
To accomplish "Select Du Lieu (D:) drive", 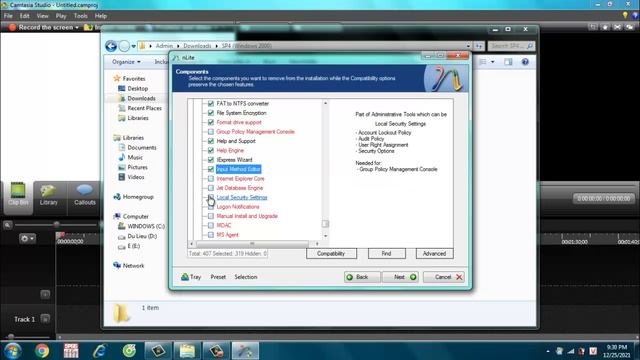I will [142, 236].
